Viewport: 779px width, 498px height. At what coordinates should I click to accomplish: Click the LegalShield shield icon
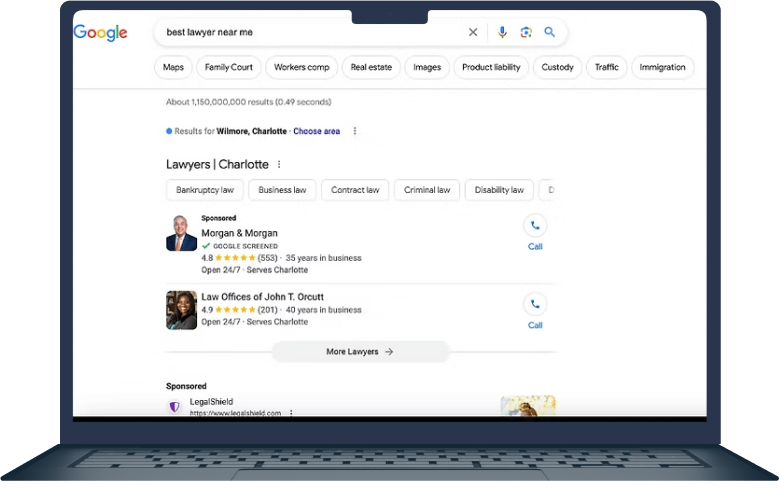coord(174,407)
